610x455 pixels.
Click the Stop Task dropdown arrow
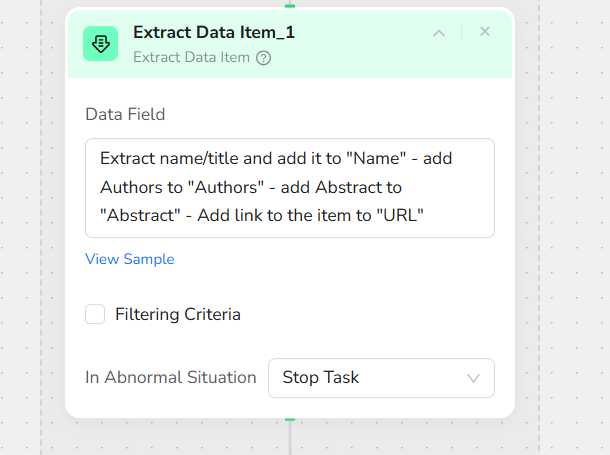tap(474, 378)
